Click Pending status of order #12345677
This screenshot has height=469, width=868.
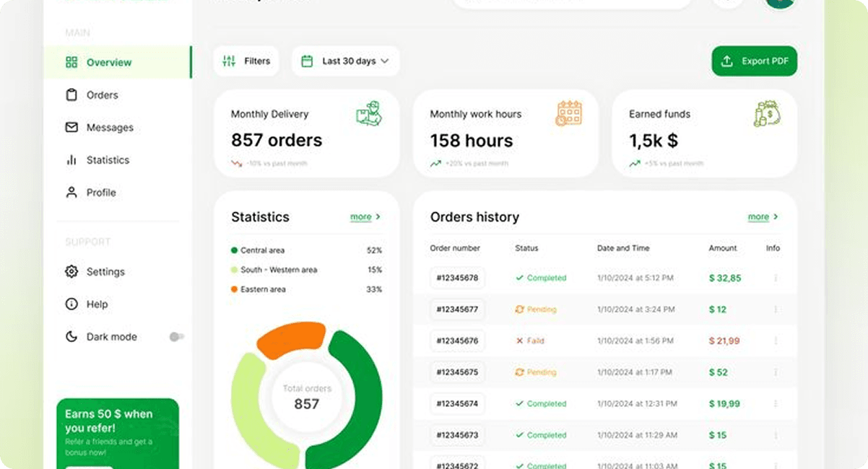536,310
